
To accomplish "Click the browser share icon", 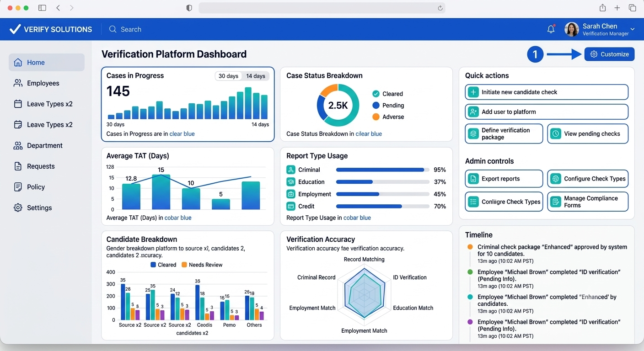I will pyautogui.click(x=602, y=8).
